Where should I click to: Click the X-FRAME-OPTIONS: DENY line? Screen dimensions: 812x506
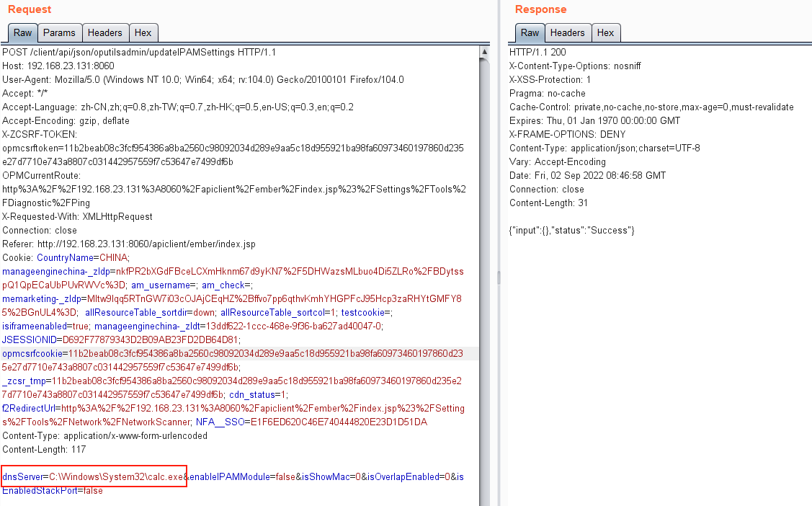click(568, 135)
